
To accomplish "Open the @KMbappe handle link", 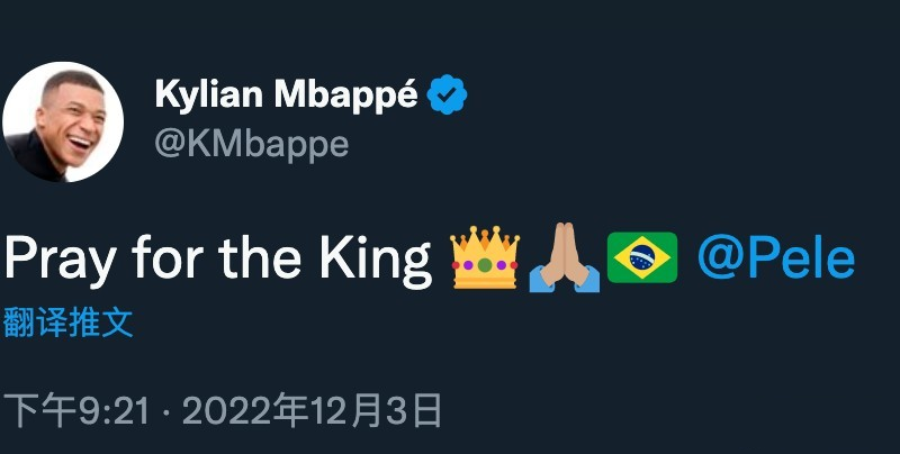I will [x=252, y=144].
